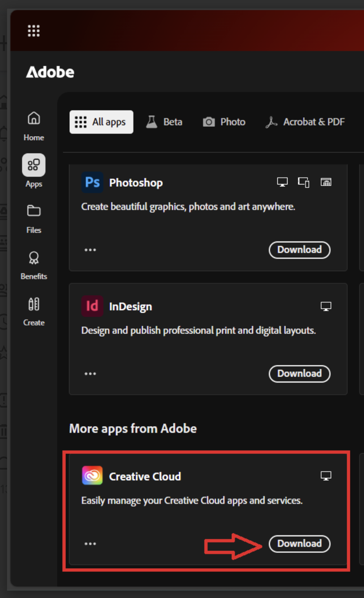Image resolution: width=364 pixels, height=598 pixels.
Task: Download InDesign
Action: click(299, 374)
